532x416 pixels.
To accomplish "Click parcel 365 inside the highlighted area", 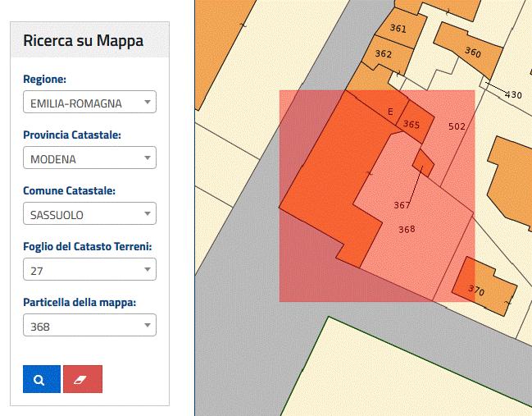I will pyautogui.click(x=412, y=125).
